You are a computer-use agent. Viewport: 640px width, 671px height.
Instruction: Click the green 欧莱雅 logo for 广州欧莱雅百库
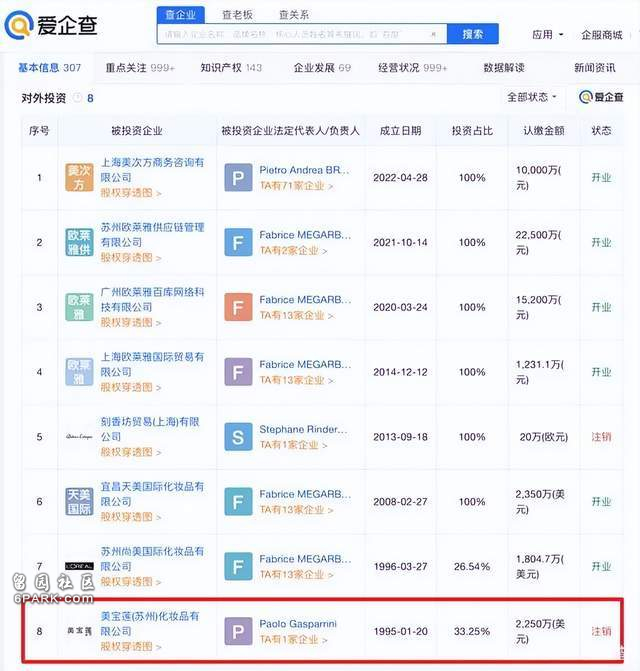[79, 307]
